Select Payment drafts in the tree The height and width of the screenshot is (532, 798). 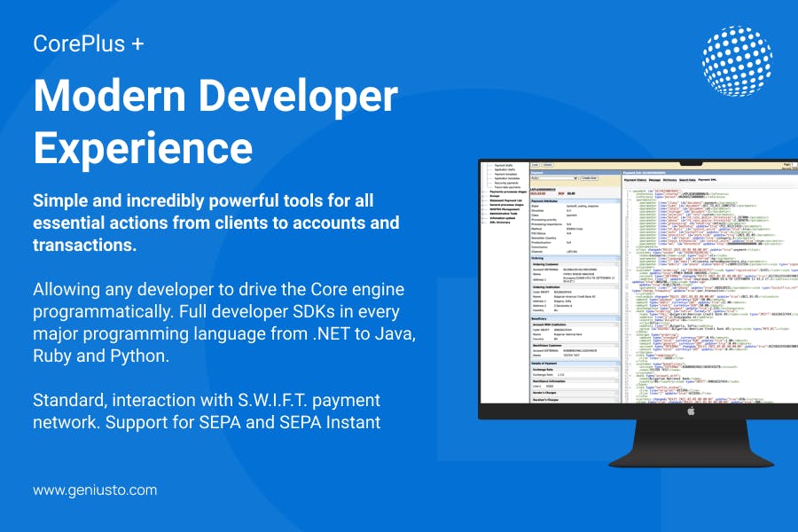click(504, 166)
